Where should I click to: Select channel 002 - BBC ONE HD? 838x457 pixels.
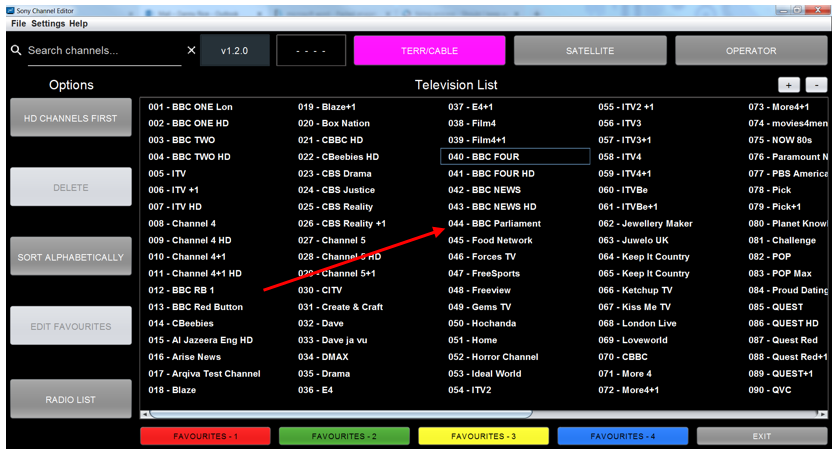(x=189, y=123)
